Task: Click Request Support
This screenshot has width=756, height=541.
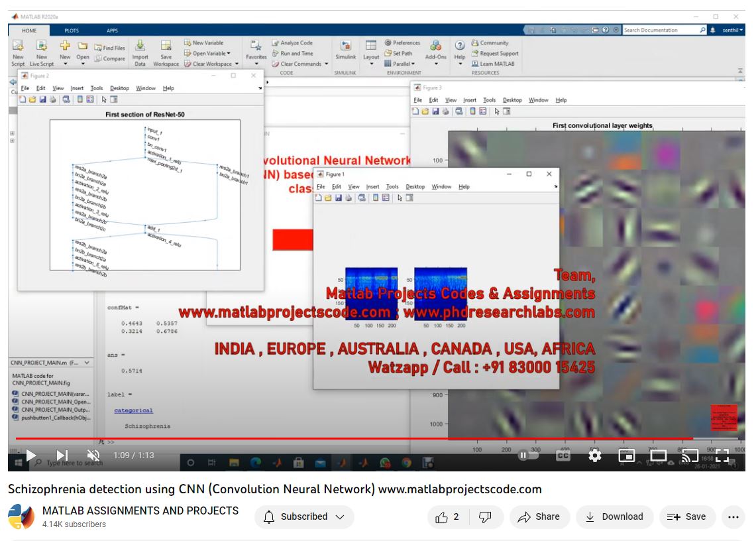Action: 495,53
